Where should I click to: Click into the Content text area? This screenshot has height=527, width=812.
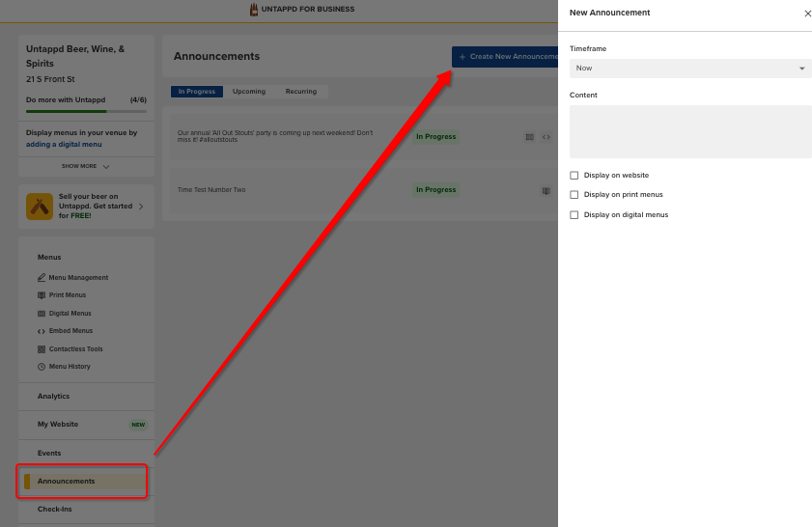(690, 131)
